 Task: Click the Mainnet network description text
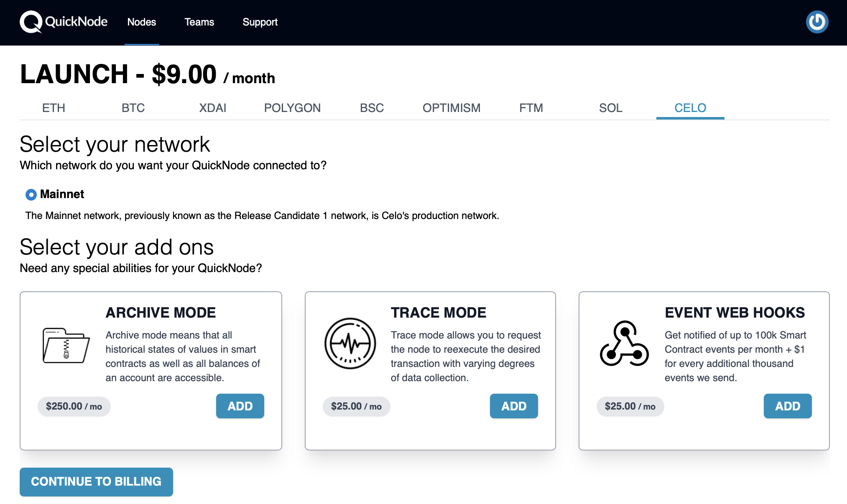262,216
